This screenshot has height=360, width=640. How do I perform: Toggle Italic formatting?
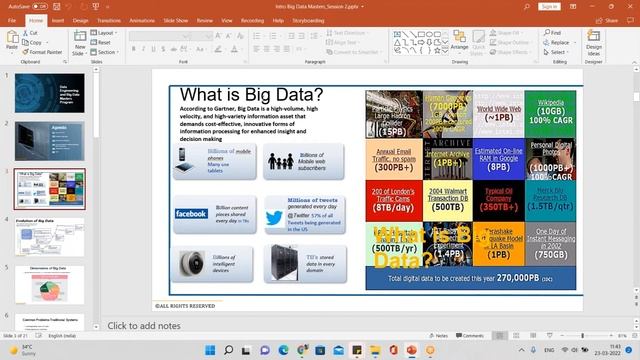pos(143,49)
